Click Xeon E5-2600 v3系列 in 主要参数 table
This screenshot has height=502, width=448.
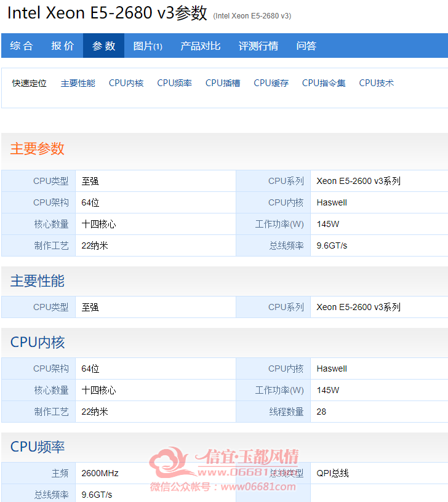tap(358, 181)
